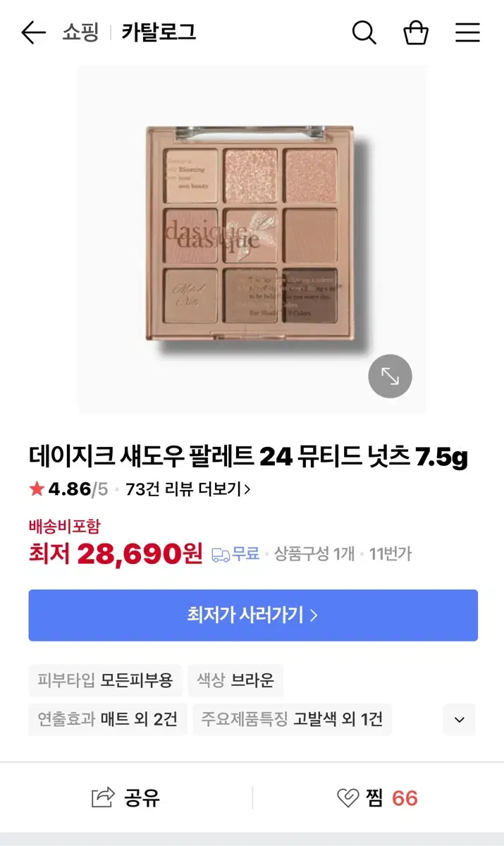Click the 공유 share button
This screenshot has height=846, width=504.
(x=125, y=797)
